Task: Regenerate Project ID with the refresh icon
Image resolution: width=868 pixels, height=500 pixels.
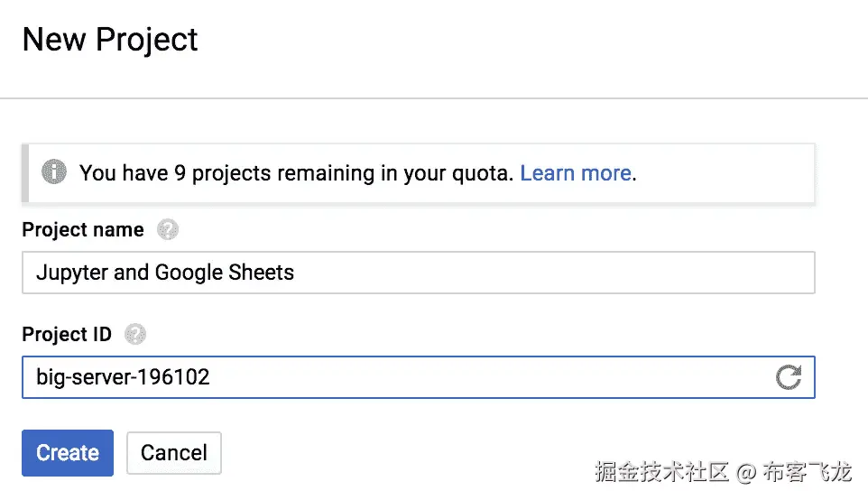Action: tap(789, 377)
